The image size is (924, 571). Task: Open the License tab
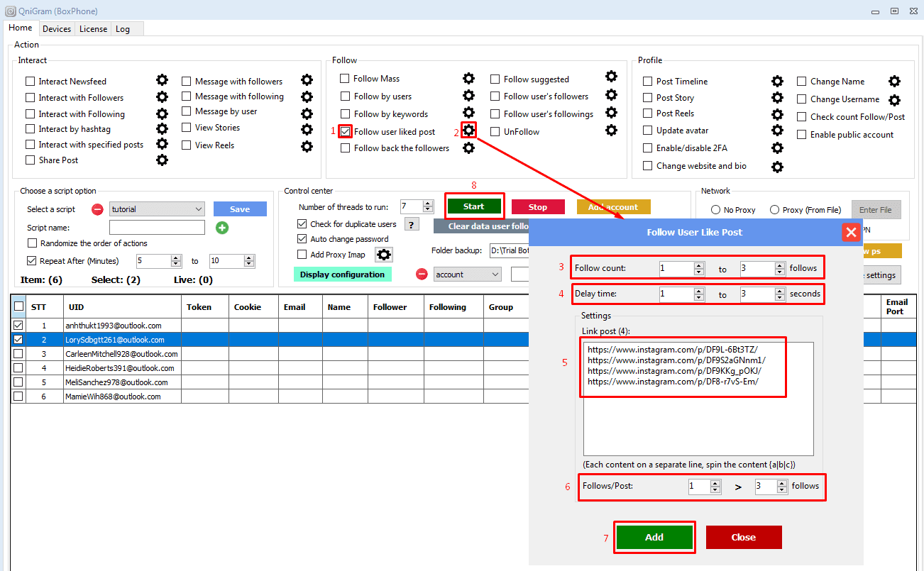[x=93, y=29]
